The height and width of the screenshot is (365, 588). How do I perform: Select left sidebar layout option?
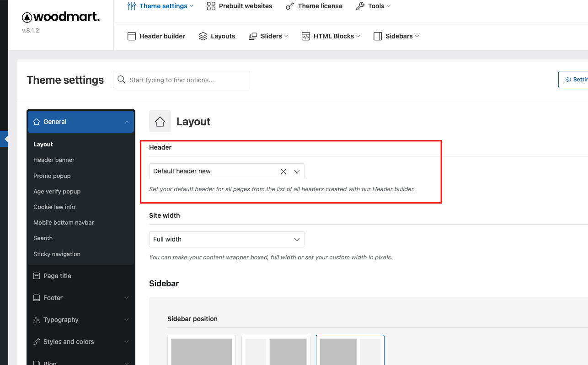click(x=276, y=350)
